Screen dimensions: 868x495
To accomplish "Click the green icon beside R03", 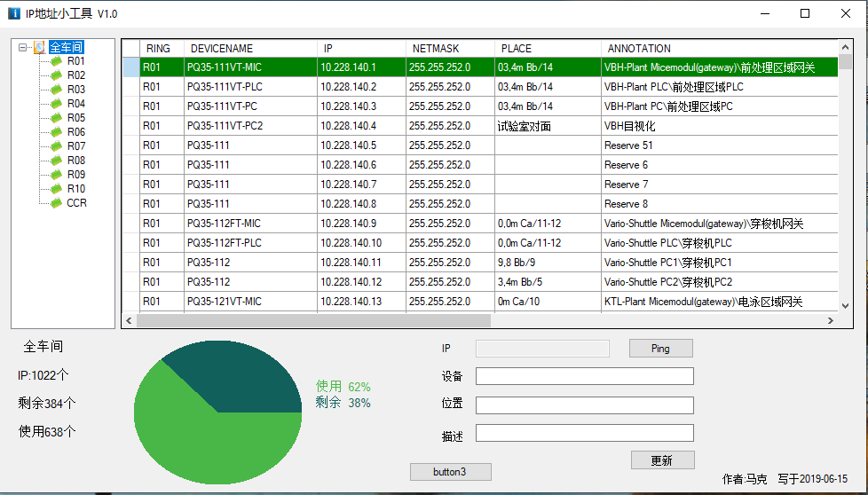I will 57,90.
